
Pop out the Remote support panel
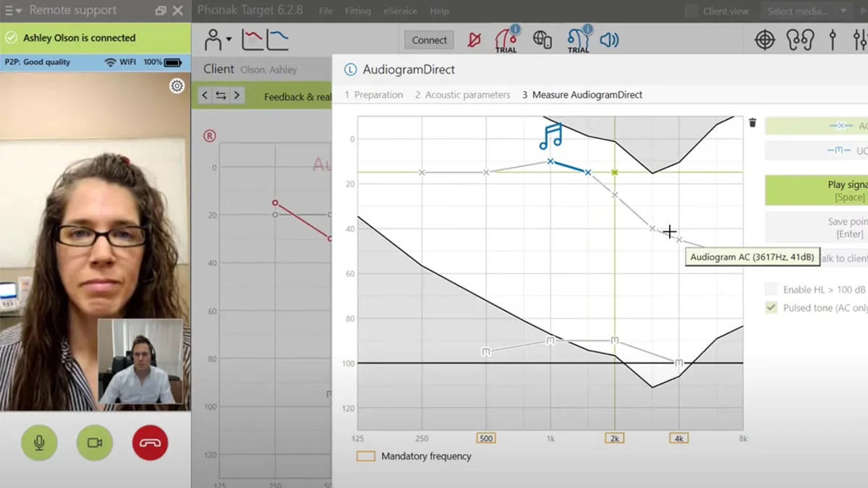[161, 11]
